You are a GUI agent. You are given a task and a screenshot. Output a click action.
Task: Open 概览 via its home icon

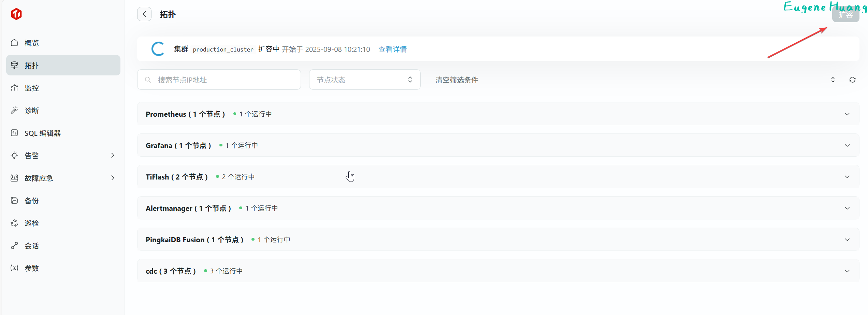point(14,43)
